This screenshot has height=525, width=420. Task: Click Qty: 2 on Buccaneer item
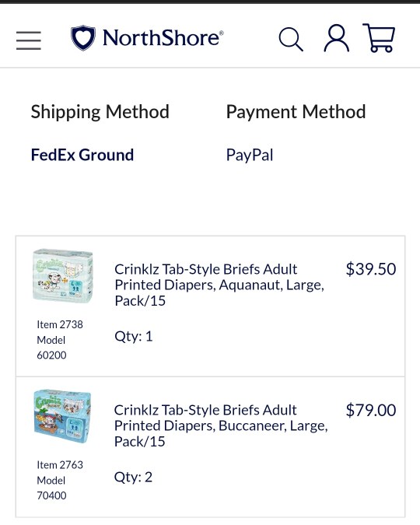coord(133,477)
